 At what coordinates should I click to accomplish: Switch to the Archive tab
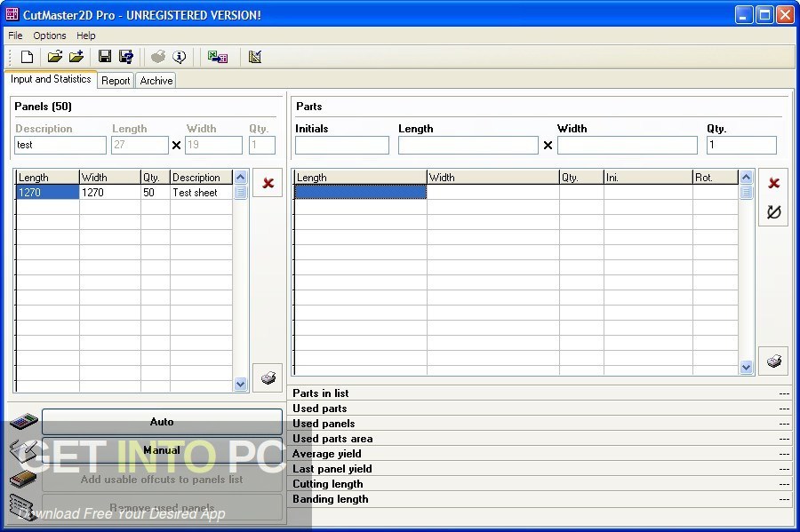point(156,81)
